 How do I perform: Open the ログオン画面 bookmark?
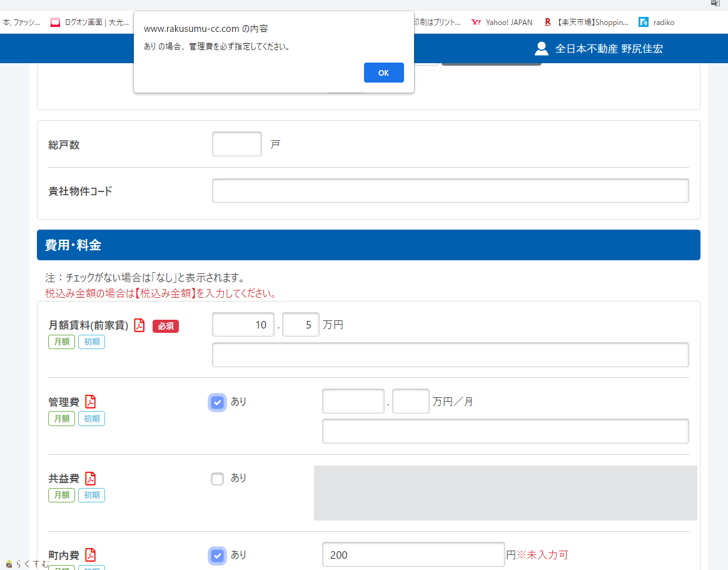[x=89, y=23]
